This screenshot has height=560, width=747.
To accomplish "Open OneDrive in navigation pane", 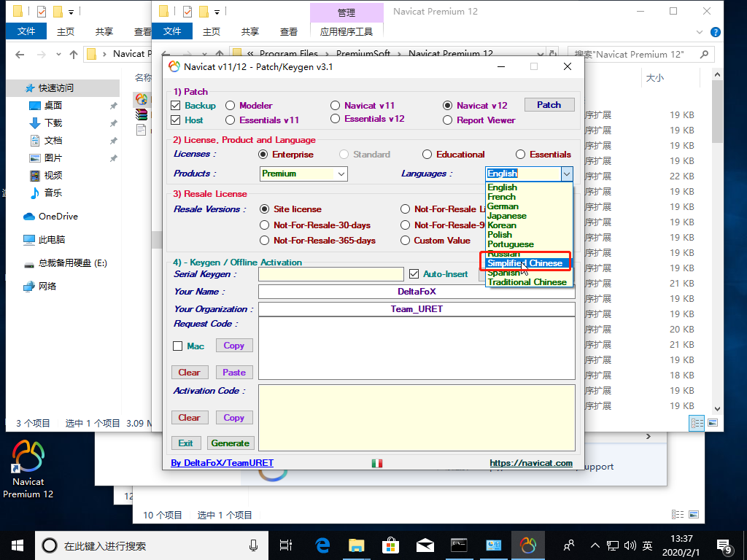I will (50, 216).
